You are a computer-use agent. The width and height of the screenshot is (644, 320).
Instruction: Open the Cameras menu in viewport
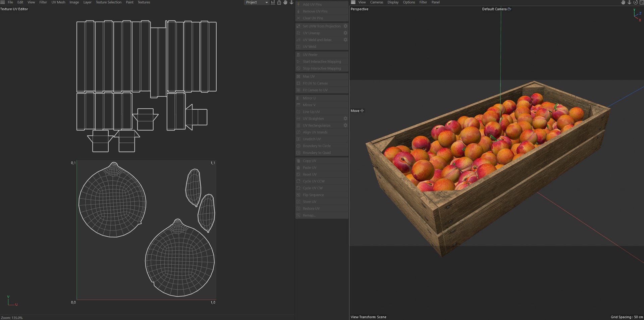point(377,2)
